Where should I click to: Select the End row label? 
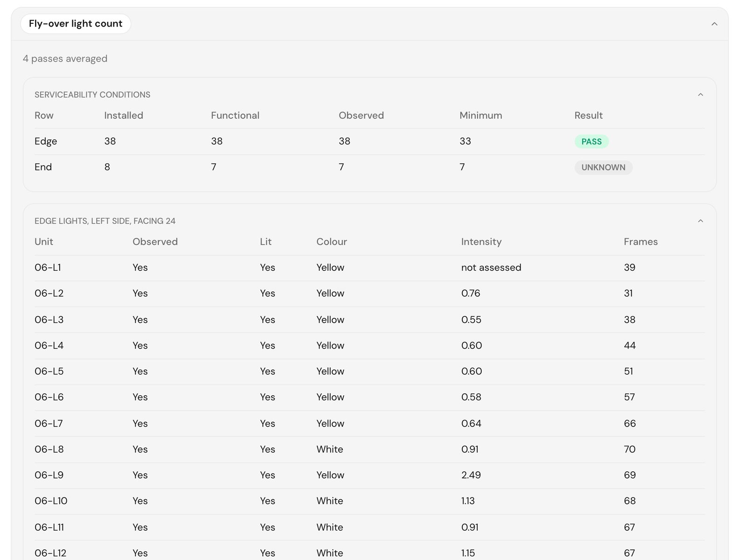coord(43,167)
